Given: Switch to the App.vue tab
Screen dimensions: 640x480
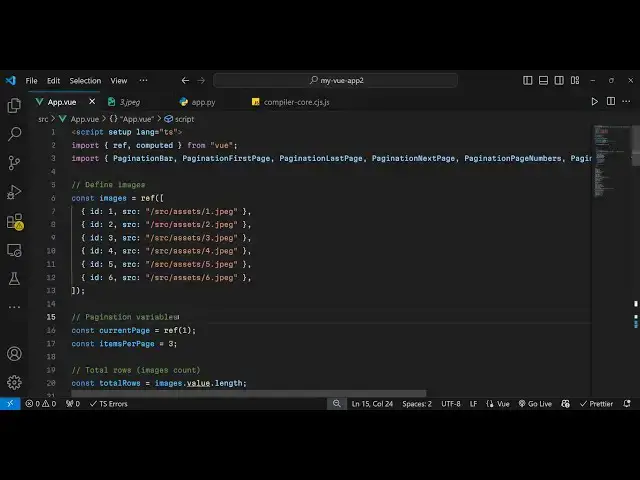Looking at the screenshot, I should pyautogui.click(x=62, y=102).
